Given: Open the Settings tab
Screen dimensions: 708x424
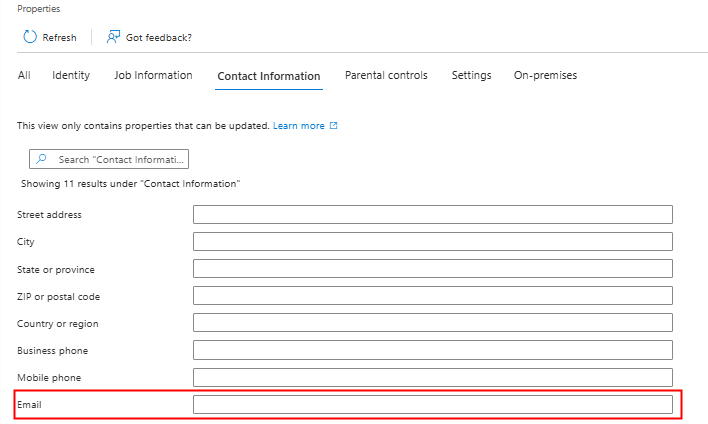Looking at the screenshot, I should [471, 76].
